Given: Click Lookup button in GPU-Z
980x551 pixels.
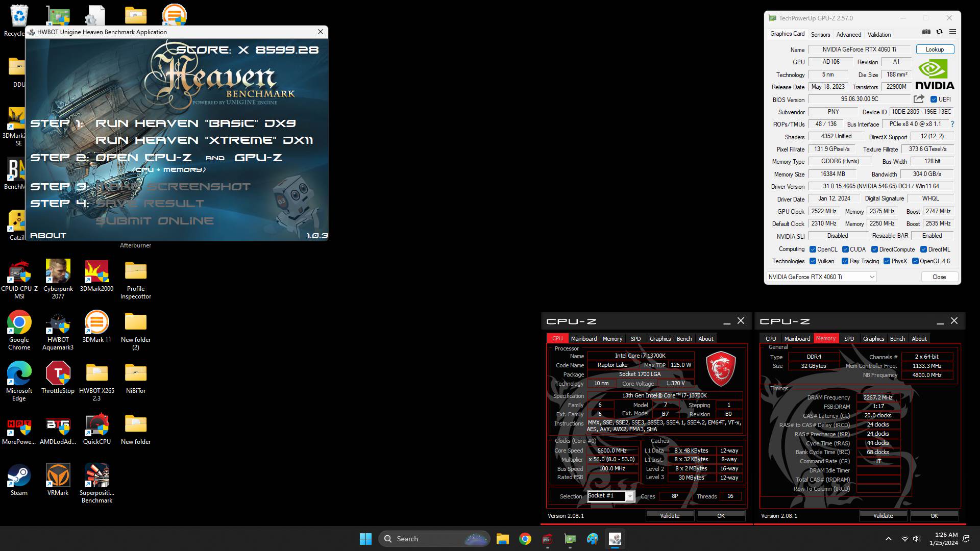Looking at the screenshot, I should pyautogui.click(x=935, y=49).
